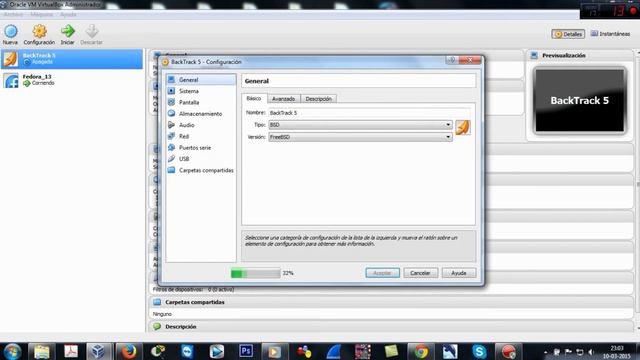This screenshot has height=360, width=640.
Task: Click the VirtualBox taskbar icon
Action: 98,351
